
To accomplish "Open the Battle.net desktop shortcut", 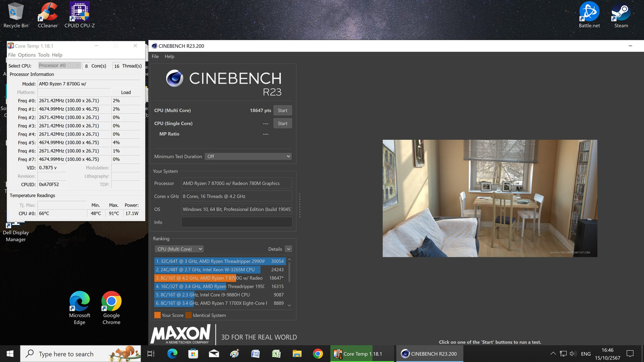I will 589,15.
